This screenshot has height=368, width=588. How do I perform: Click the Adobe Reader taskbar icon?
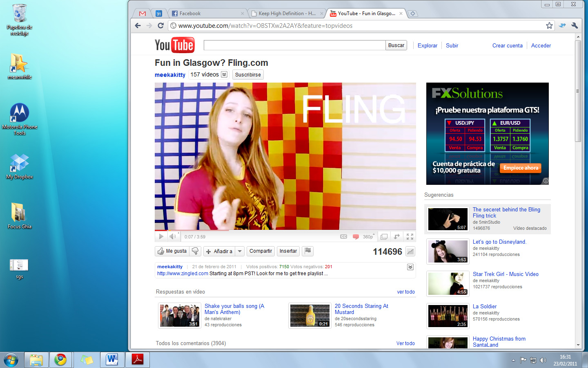click(137, 360)
